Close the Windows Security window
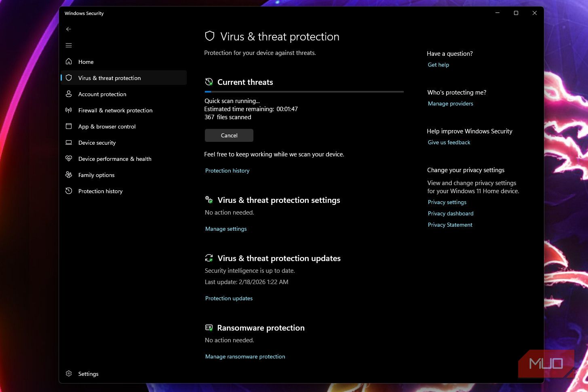 [535, 13]
